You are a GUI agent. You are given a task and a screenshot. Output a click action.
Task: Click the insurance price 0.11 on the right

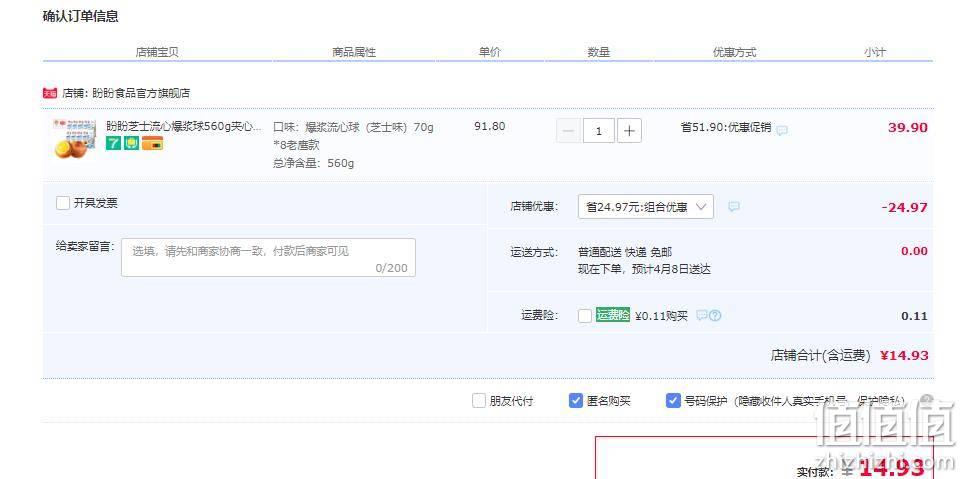pyautogui.click(x=914, y=316)
